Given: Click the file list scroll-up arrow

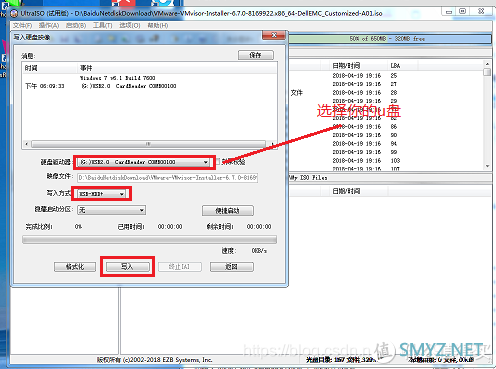Looking at the screenshot, I should pos(487,64).
